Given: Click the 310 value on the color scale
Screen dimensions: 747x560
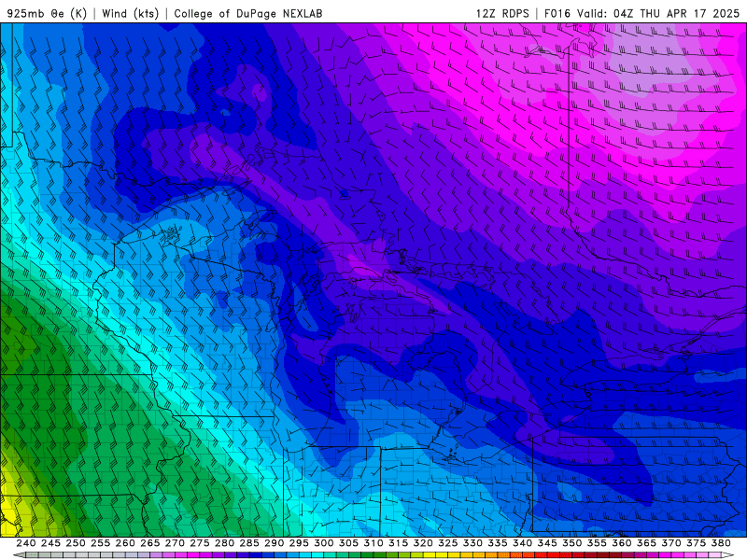Looking at the screenshot, I should (373, 543).
